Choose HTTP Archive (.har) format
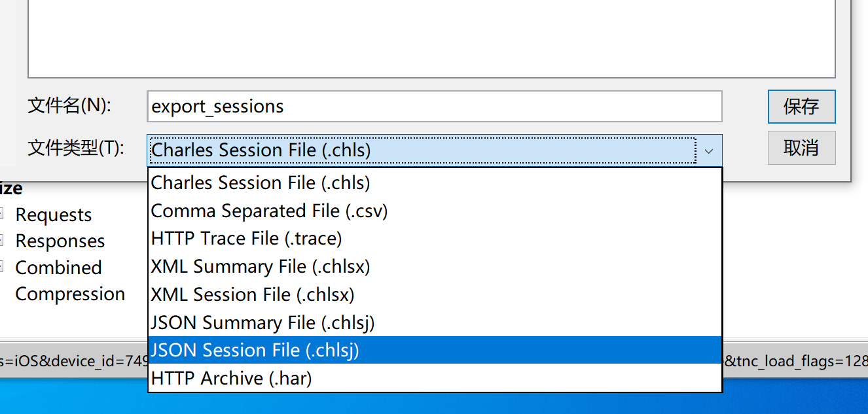The width and height of the screenshot is (868, 414). tap(231, 379)
